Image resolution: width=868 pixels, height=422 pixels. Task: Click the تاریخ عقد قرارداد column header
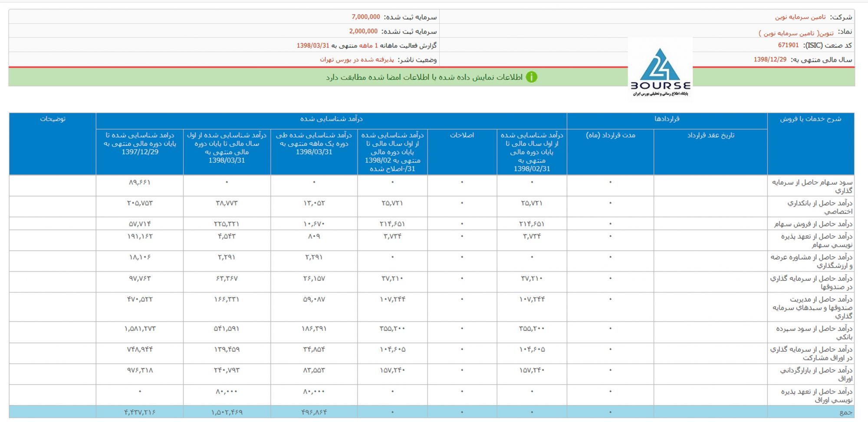(x=710, y=135)
